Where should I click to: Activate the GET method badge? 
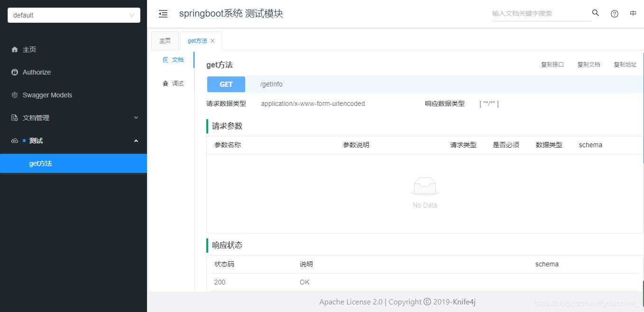tap(226, 84)
